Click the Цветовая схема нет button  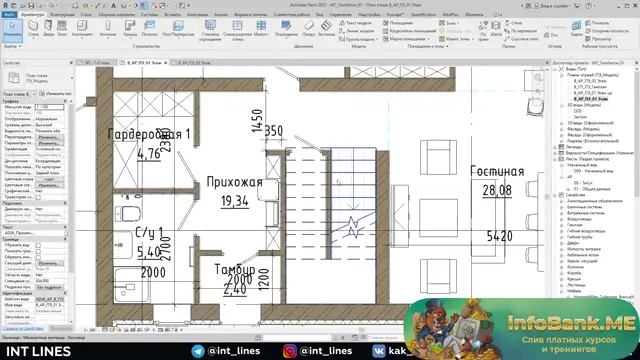50,179
